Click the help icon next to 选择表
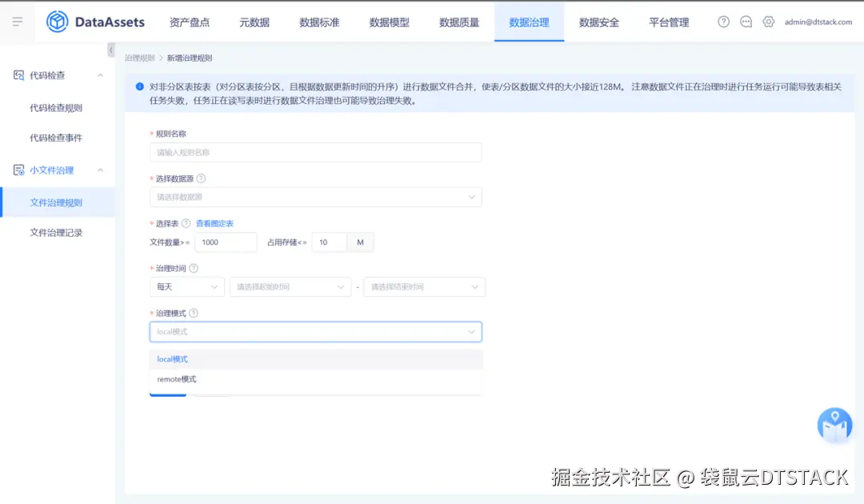 186,223
